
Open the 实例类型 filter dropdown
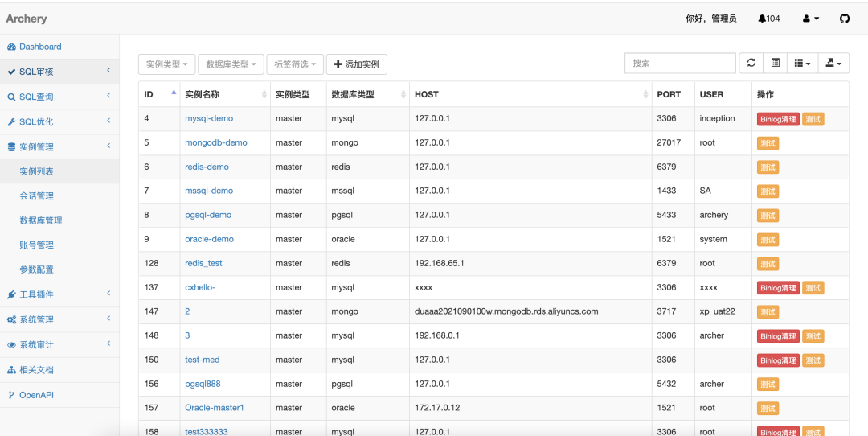(166, 64)
